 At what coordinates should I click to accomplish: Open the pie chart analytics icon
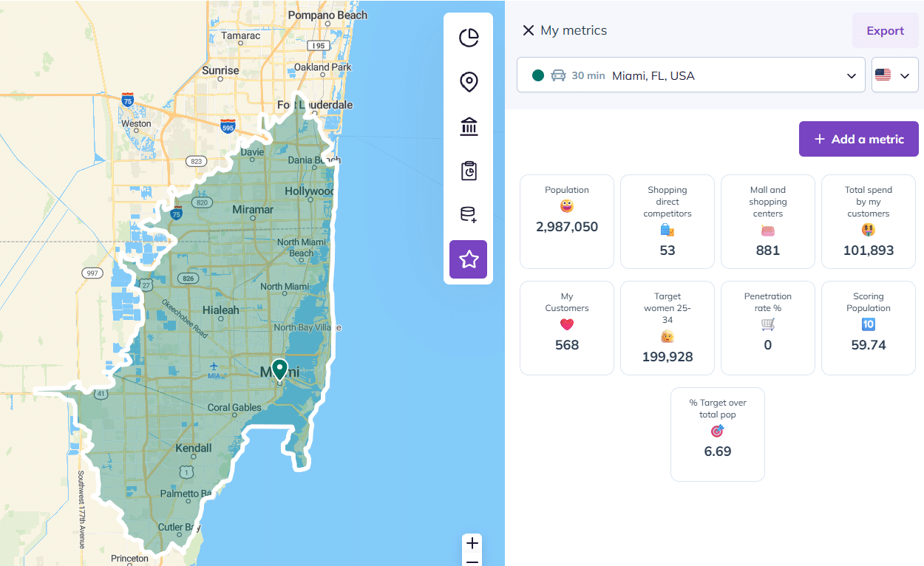click(469, 38)
